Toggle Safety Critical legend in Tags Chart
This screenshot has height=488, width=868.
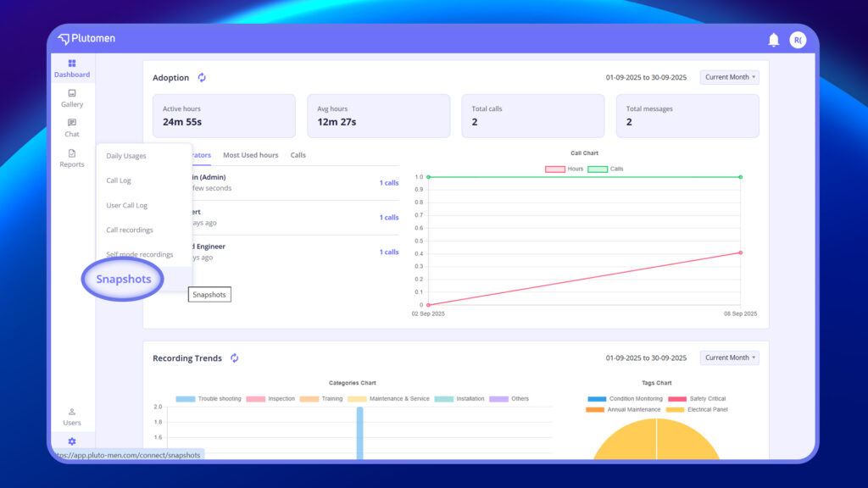click(697, 399)
